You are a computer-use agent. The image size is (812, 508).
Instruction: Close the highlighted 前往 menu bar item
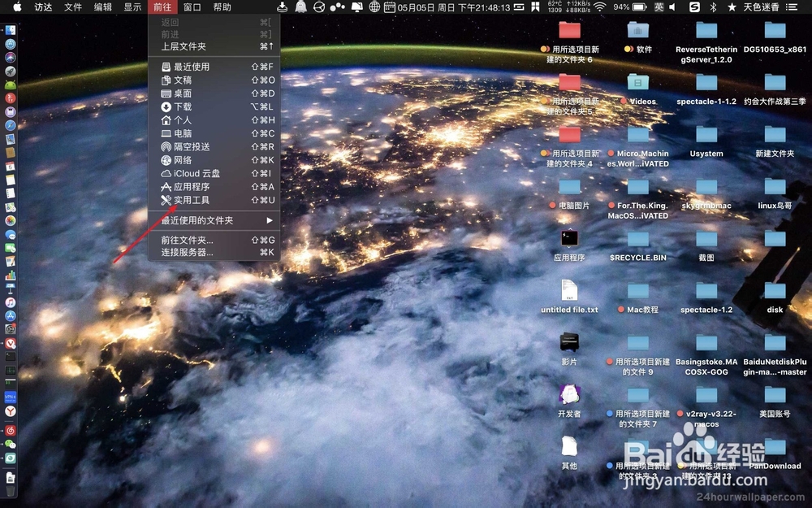coord(162,7)
